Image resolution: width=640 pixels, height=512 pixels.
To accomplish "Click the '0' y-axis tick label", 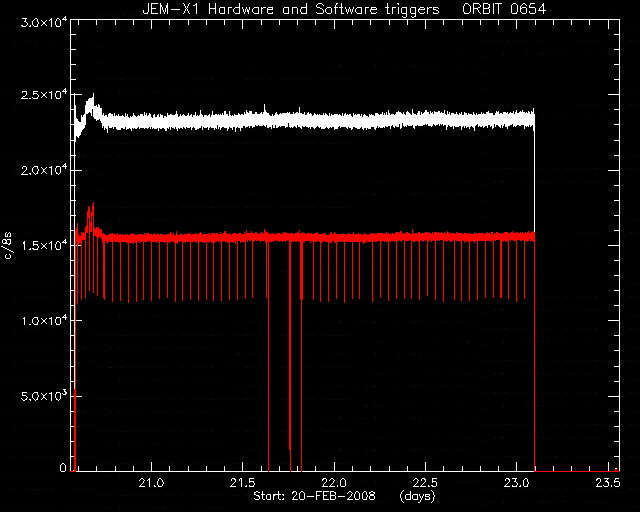I will click(x=63, y=467).
